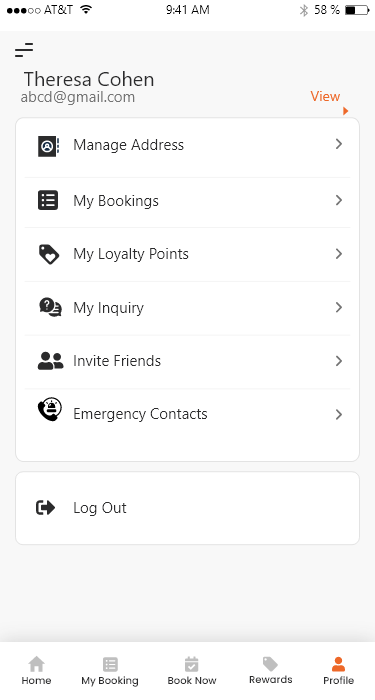
Task: Tap the Manage Address contact book icon
Action: (49, 146)
